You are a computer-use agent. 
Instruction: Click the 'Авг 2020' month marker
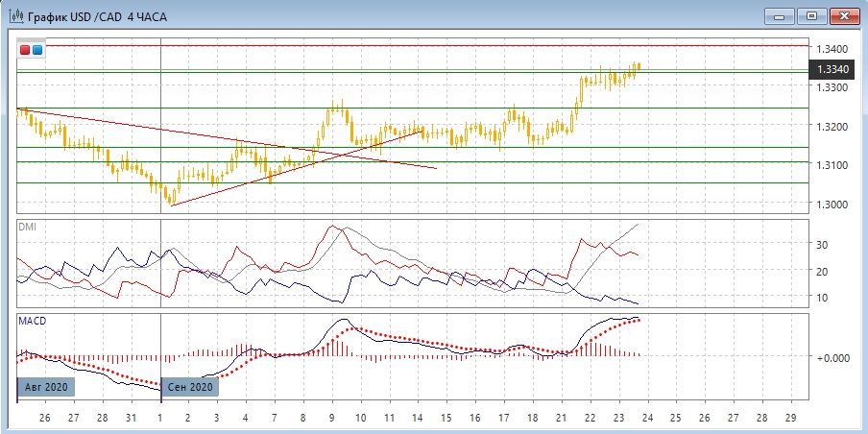point(46,387)
